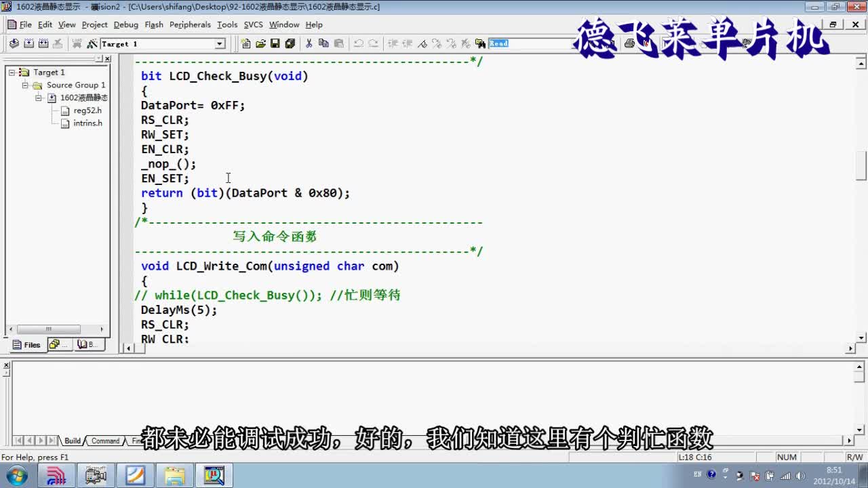Open the Help menu
Viewport: 868px width, 488px height.
click(314, 24)
